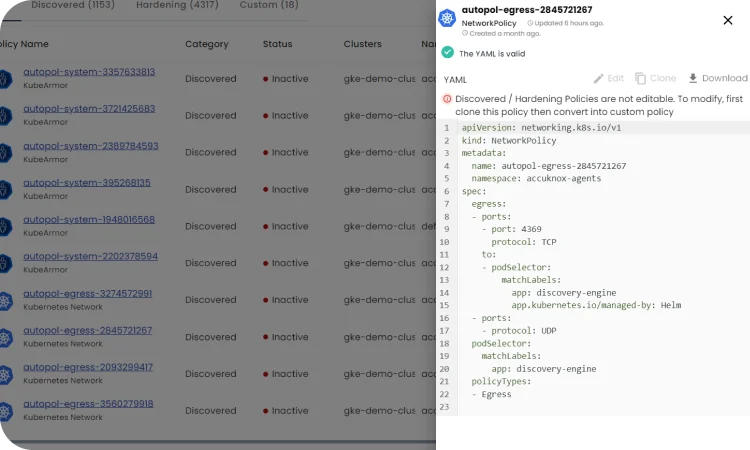Viewport: 750px width, 450px height.
Task: Open the Discovered (1153) tab
Action: point(72,5)
